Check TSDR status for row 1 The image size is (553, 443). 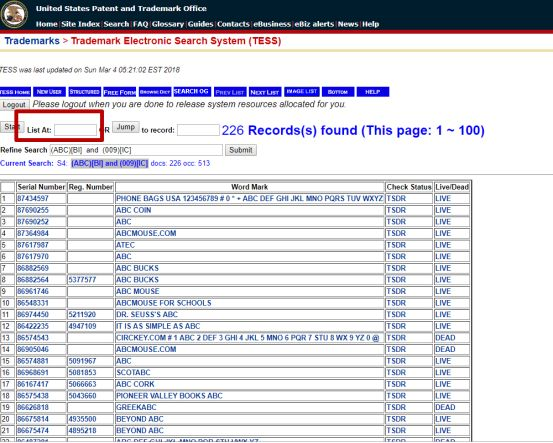[x=396, y=199]
